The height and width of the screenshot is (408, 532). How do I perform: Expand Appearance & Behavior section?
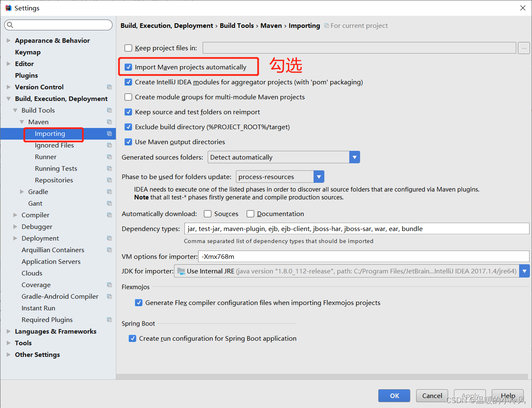[8, 40]
